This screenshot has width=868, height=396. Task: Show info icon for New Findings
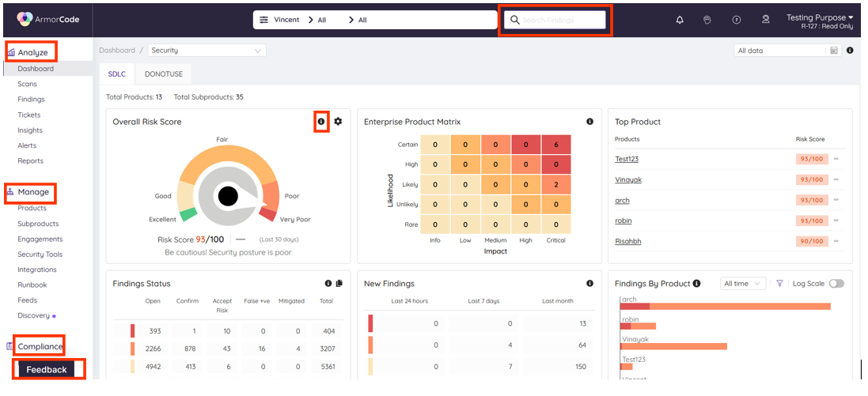click(589, 283)
